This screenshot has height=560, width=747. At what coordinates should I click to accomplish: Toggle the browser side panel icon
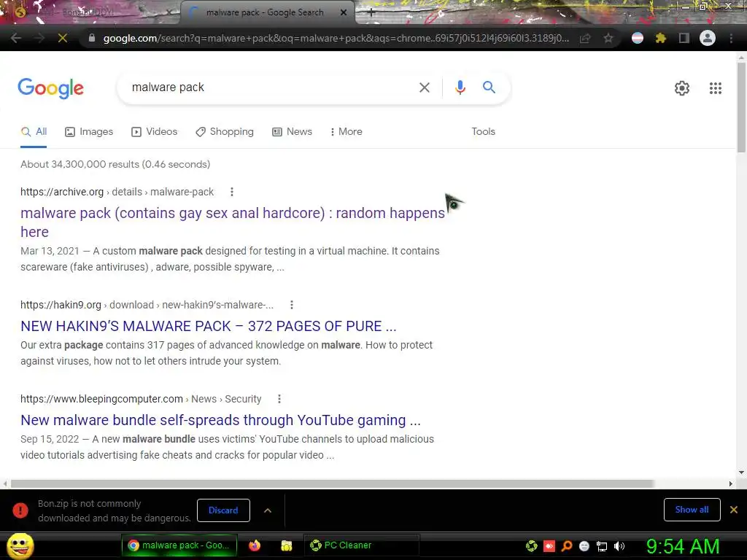pos(684,38)
